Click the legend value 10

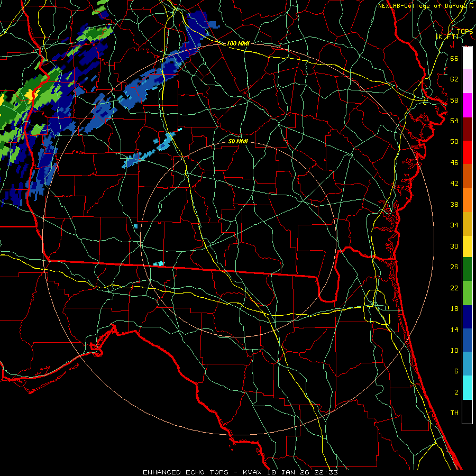click(454, 350)
